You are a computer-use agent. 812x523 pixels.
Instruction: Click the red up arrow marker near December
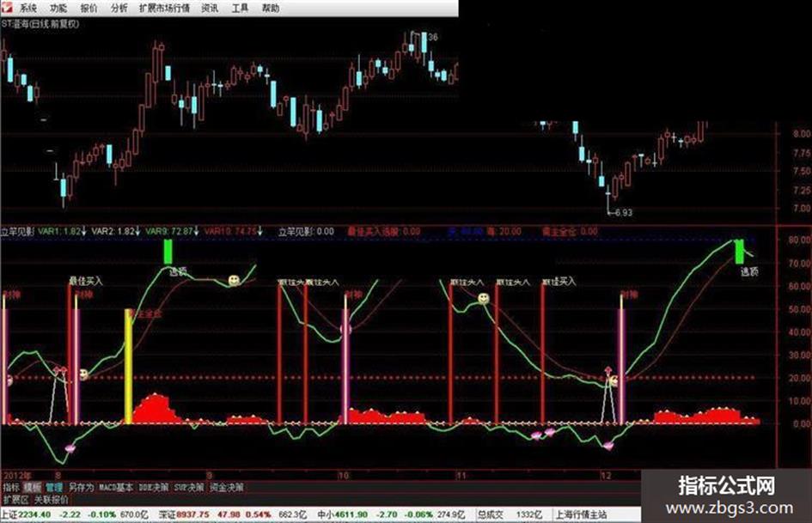[608, 372]
